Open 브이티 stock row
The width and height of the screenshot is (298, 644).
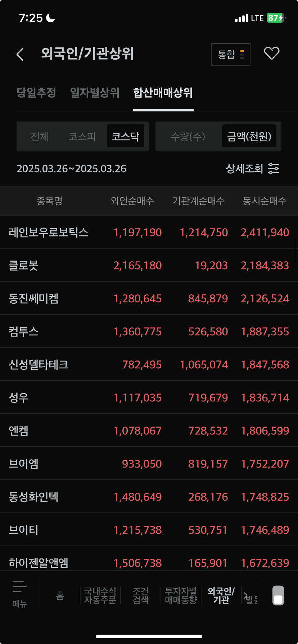pyautogui.click(x=149, y=530)
